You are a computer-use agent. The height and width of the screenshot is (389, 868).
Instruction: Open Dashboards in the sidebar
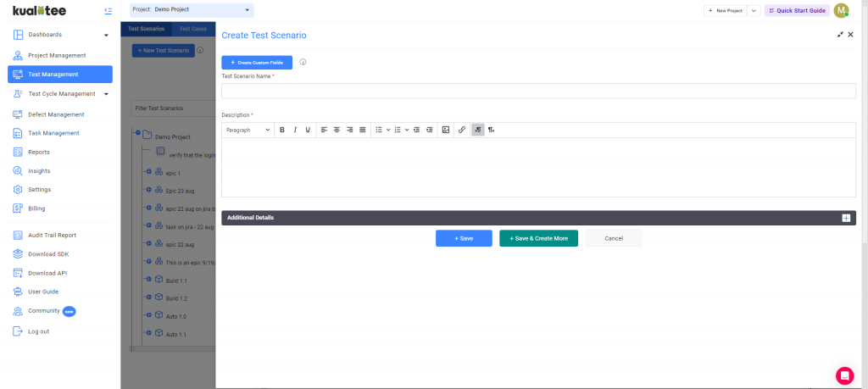pos(45,35)
